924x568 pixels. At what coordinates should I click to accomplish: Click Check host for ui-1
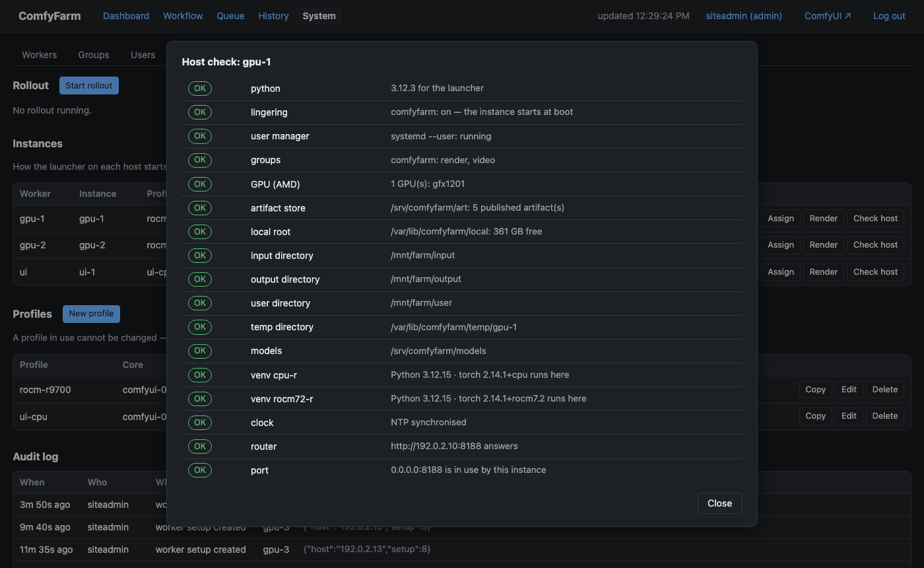point(875,272)
